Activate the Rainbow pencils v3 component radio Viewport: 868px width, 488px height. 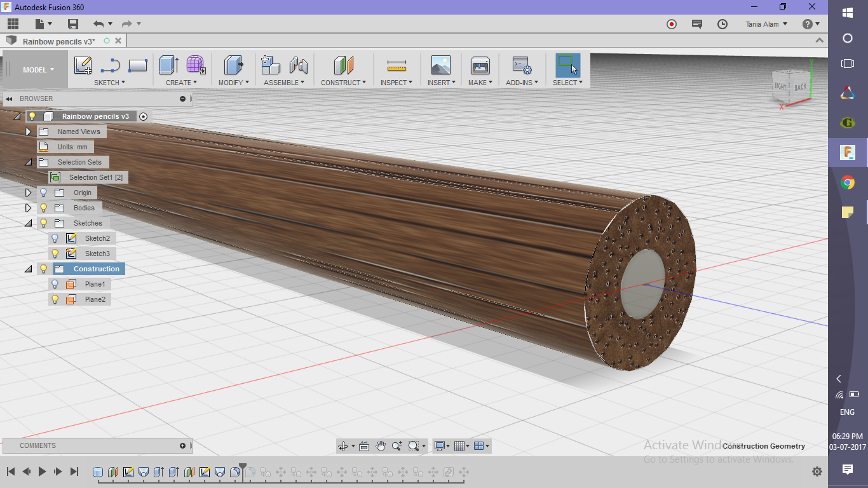pyautogui.click(x=143, y=116)
